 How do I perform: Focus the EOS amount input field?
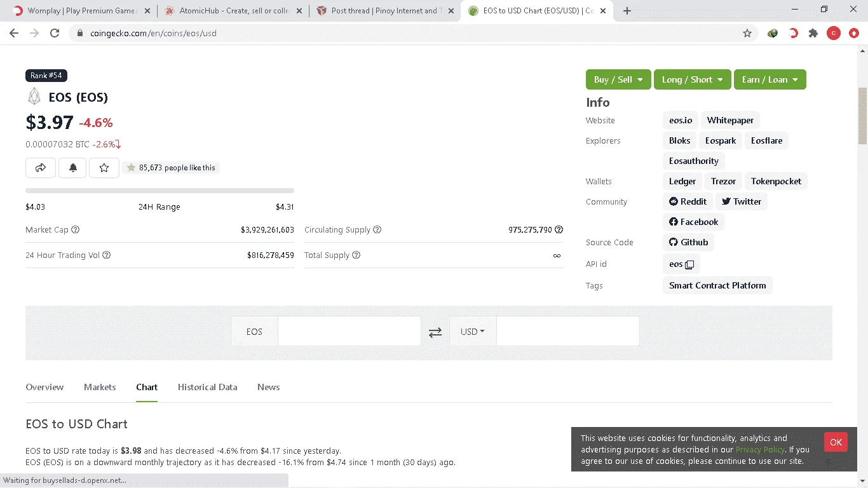coord(349,331)
